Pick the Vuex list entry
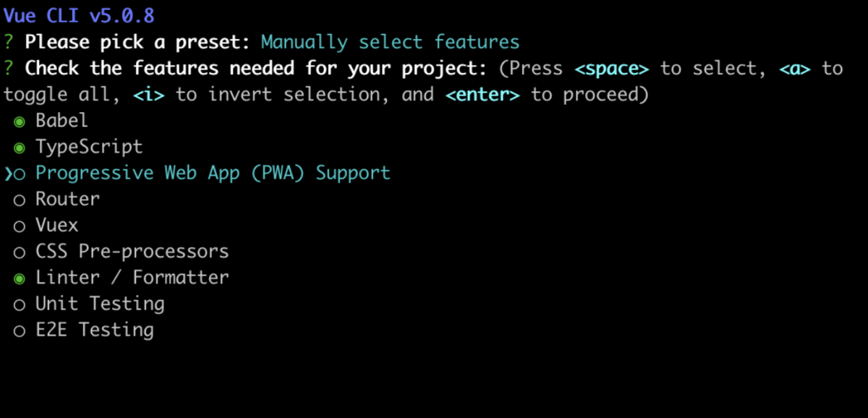The image size is (868, 418). click(56, 225)
